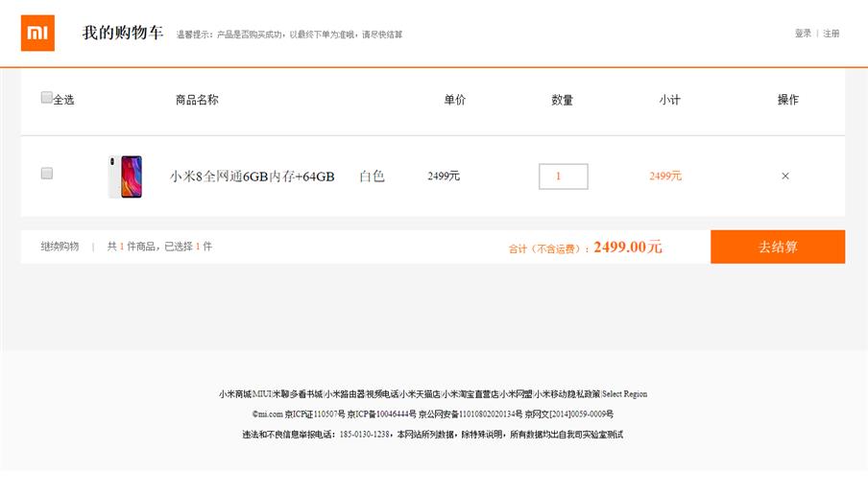The image size is (868, 496).
Task: Click the 数量 column header
Action: point(563,100)
